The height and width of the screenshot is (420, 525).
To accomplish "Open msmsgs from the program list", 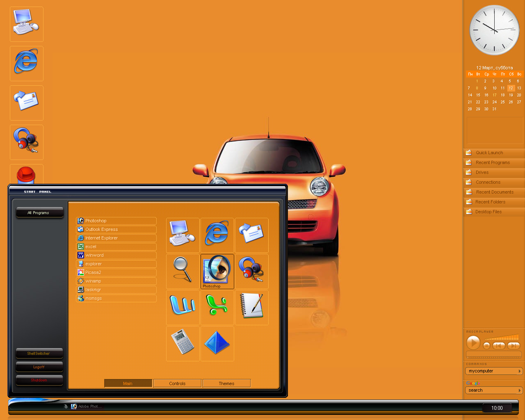I will click(x=116, y=298).
